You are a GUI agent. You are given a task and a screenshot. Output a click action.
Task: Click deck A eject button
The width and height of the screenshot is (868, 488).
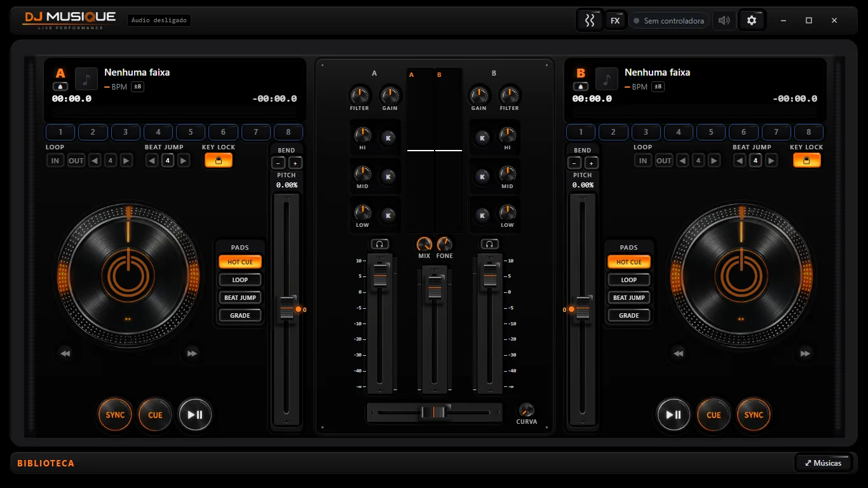click(x=60, y=86)
